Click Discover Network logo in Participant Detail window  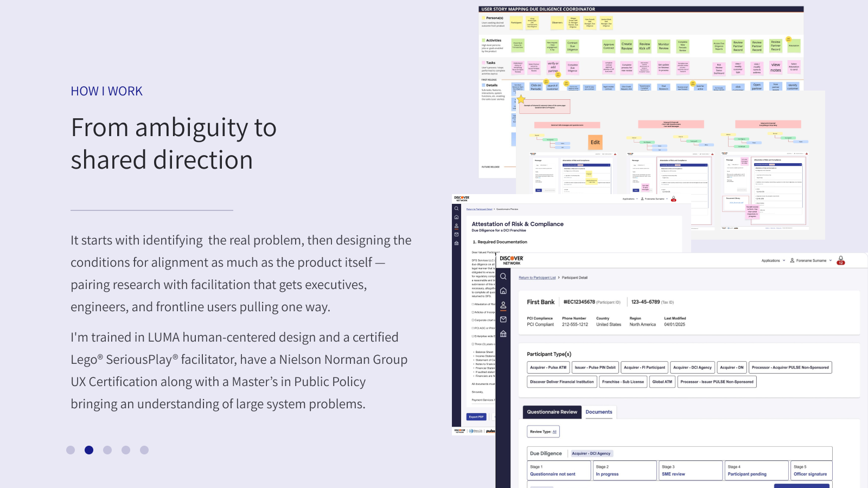click(x=511, y=260)
